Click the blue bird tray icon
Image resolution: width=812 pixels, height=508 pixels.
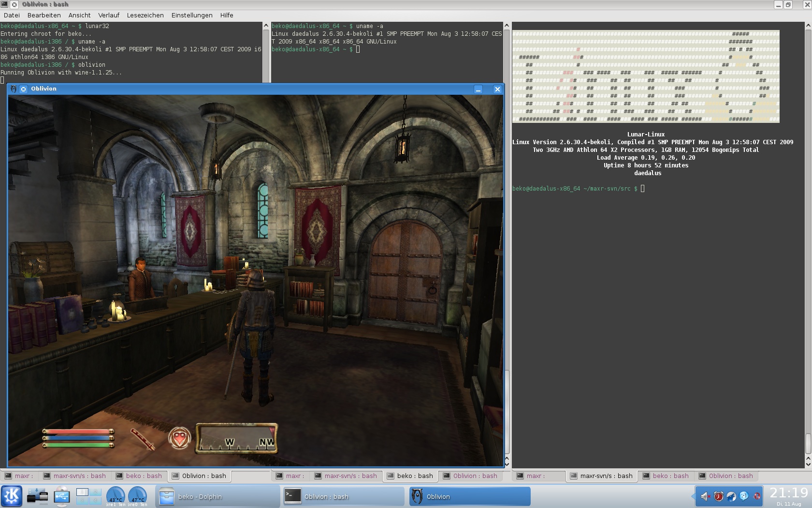pyautogui.click(x=731, y=496)
